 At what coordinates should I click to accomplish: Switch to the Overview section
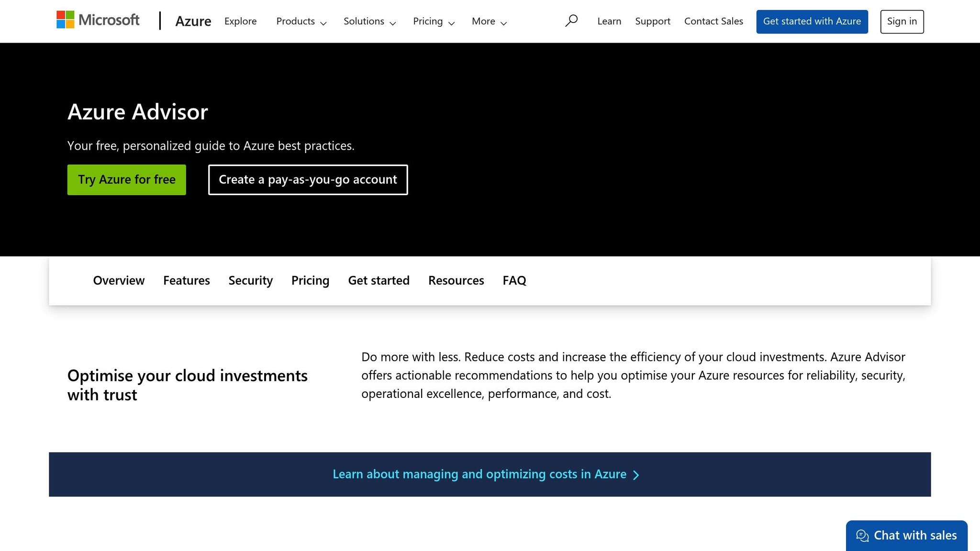(118, 280)
